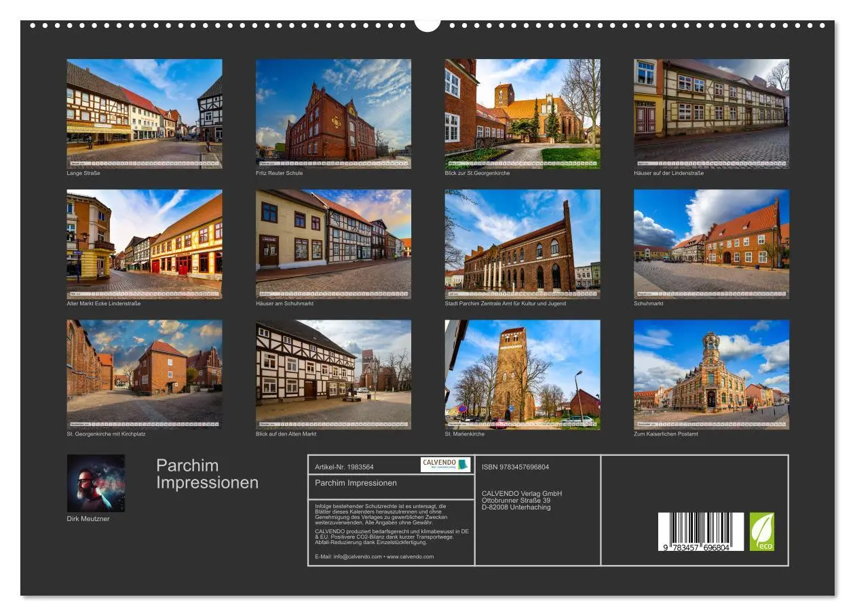855x616 pixels.
Task: Select the Dirk Meutzner author portrait
Action: click(x=97, y=482)
